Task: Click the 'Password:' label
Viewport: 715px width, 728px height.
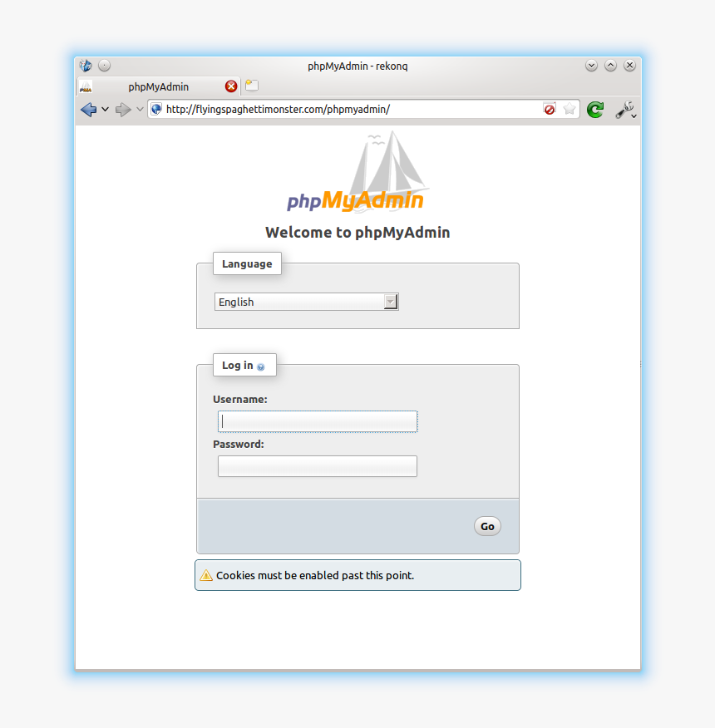Action: pyautogui.click(x=239, y=445)
